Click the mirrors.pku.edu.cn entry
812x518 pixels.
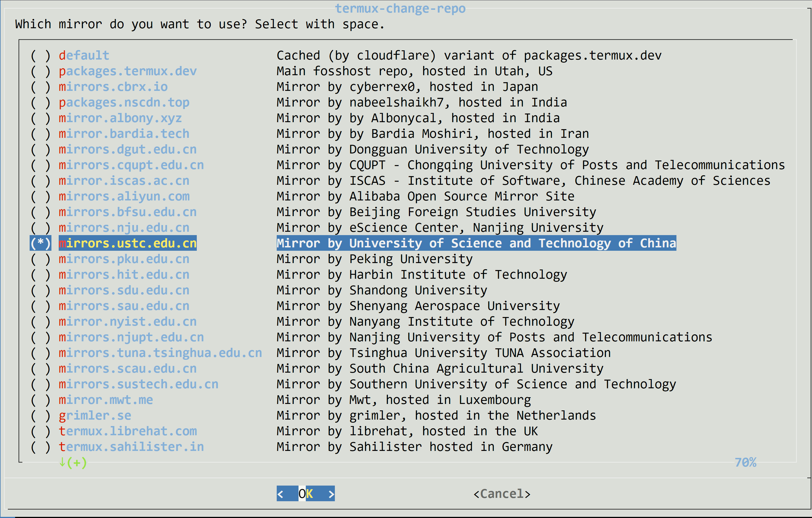tap(124, 259)
